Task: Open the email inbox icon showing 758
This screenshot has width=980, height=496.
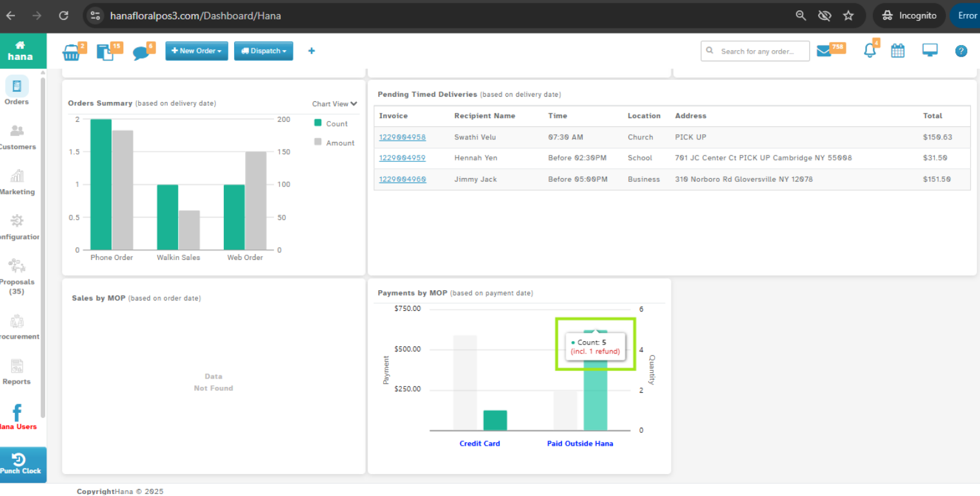Action: [824, 51]
